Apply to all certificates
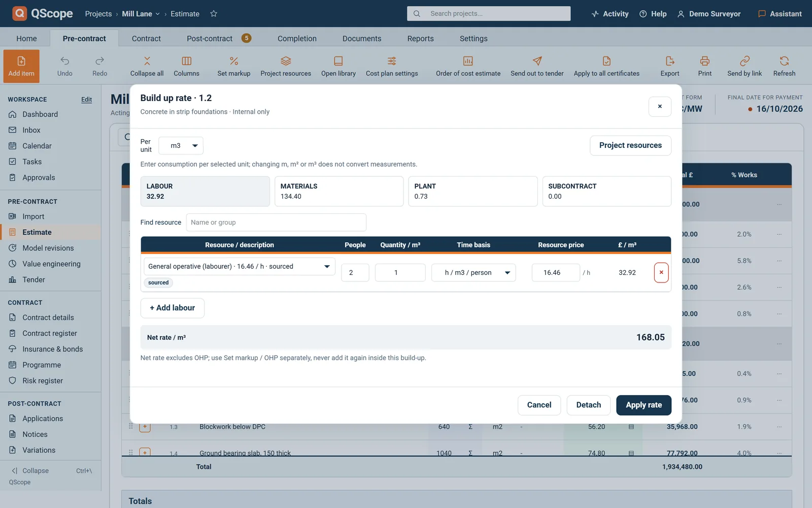 [606, 66]
